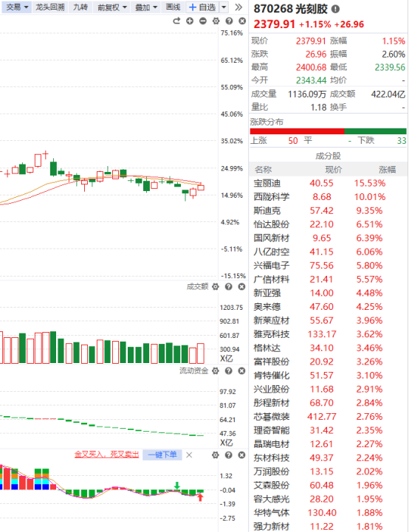This screenshot has width=409, height=532.
Task: Expand the 交易 dropdown menu
Action: coord(17,7)
